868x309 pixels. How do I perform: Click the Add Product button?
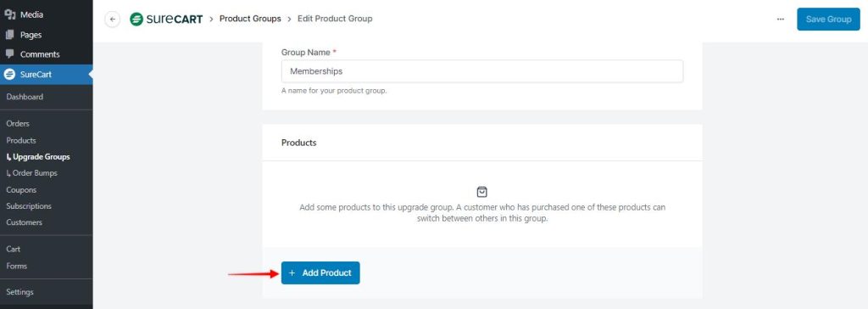click(x=320, y=273)
